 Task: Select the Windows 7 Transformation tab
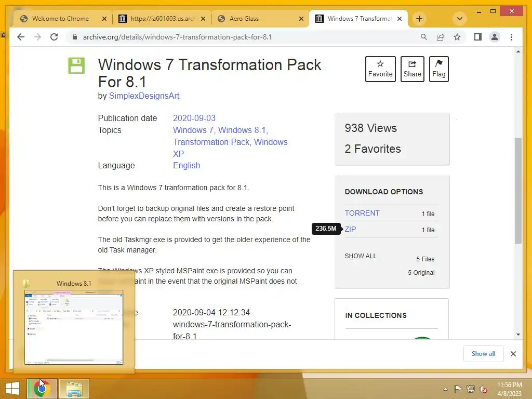(x=360, y=19)
